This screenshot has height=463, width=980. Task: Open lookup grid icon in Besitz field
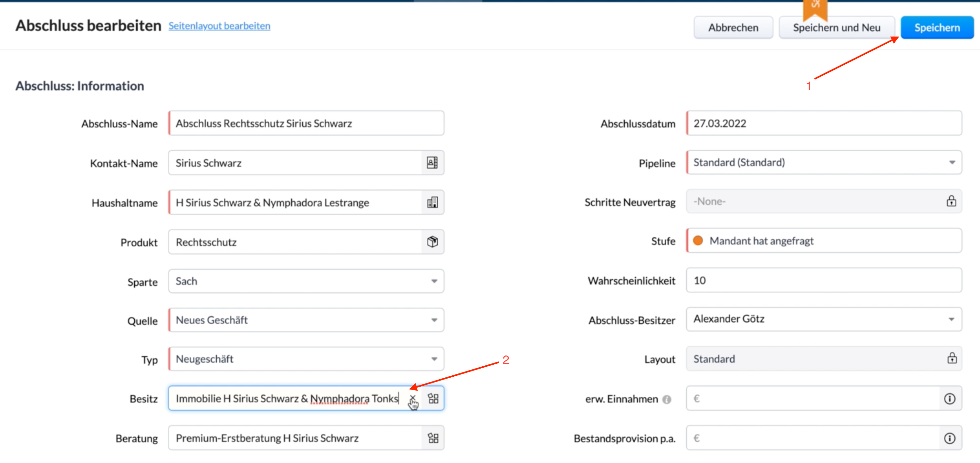(433, 398)
